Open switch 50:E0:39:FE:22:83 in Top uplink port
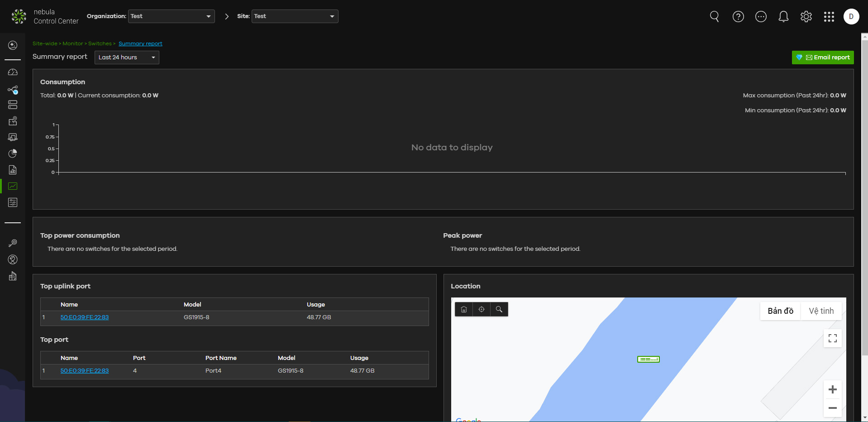 coord(85,317)
